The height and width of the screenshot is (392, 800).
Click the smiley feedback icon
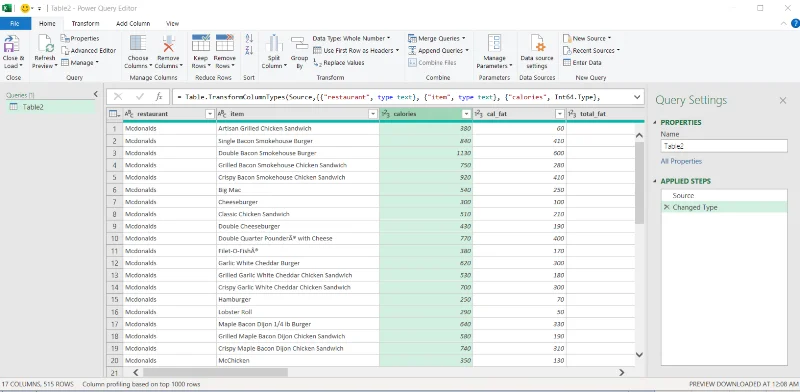point(25,8)
